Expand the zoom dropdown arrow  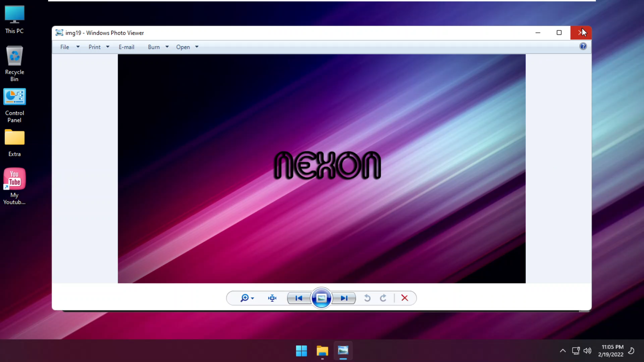pyautogui.click(x=253, y=298)
